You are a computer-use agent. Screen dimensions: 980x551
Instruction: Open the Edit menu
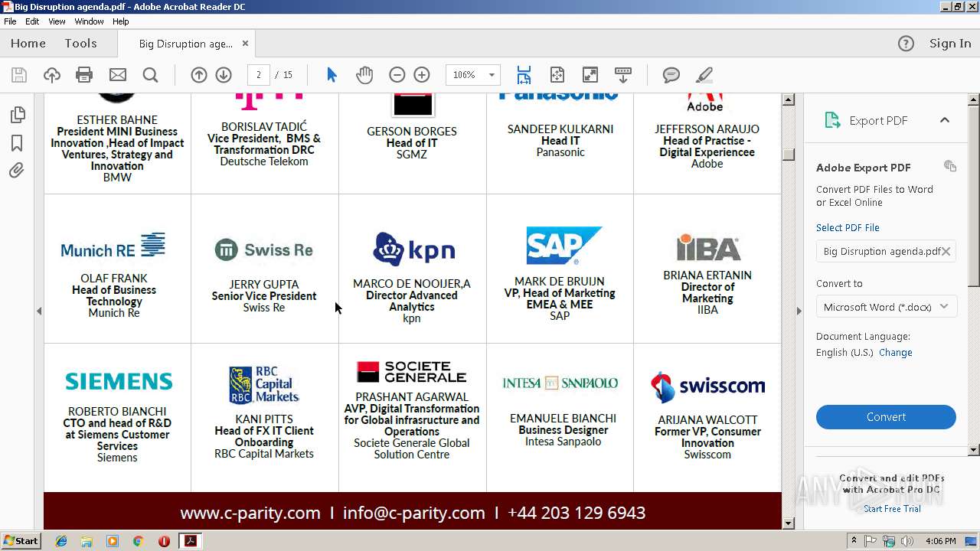click(x=32, y=21)
